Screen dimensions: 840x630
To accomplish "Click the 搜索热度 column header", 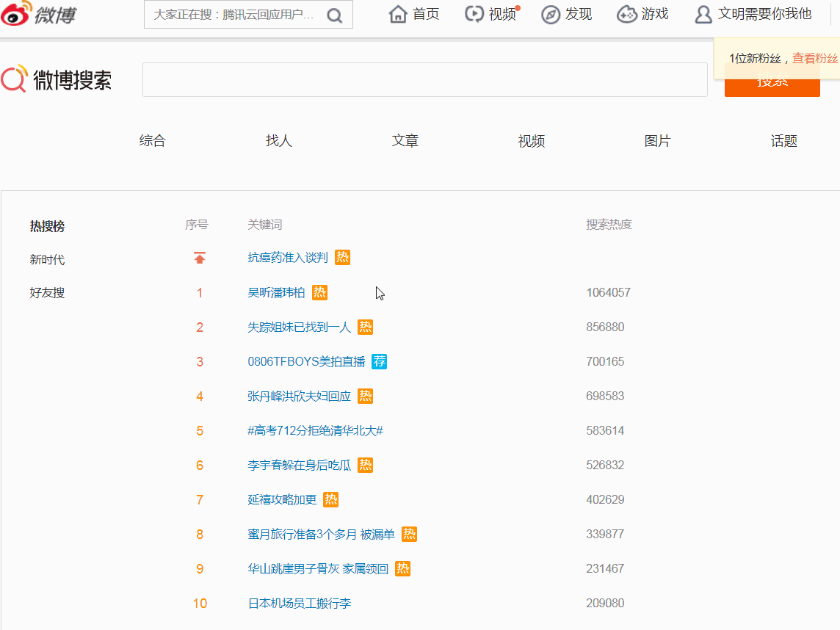I will tap(609, 225).
